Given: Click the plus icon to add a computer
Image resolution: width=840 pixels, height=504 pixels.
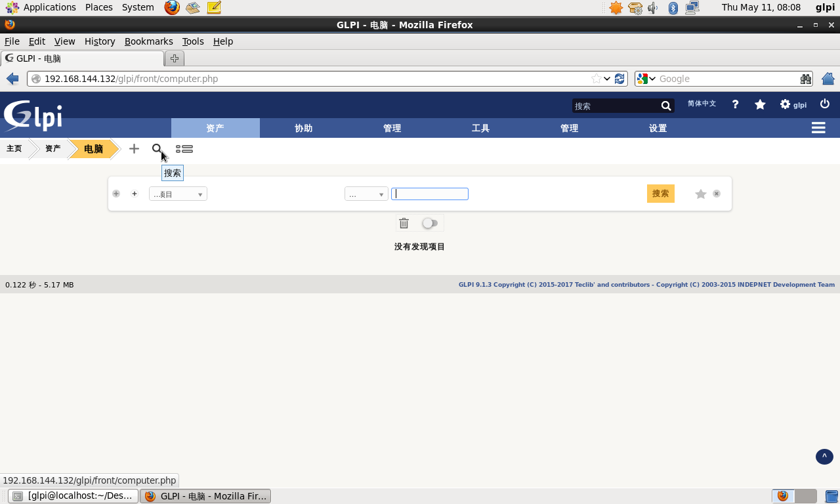Looking at the screenshot, I should (134, 149).
